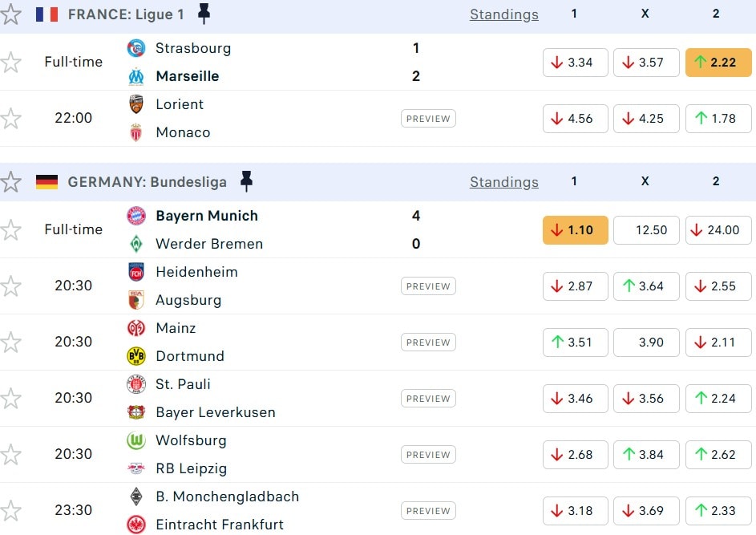Add Mainz vs Dortmund to favorites

11,342
